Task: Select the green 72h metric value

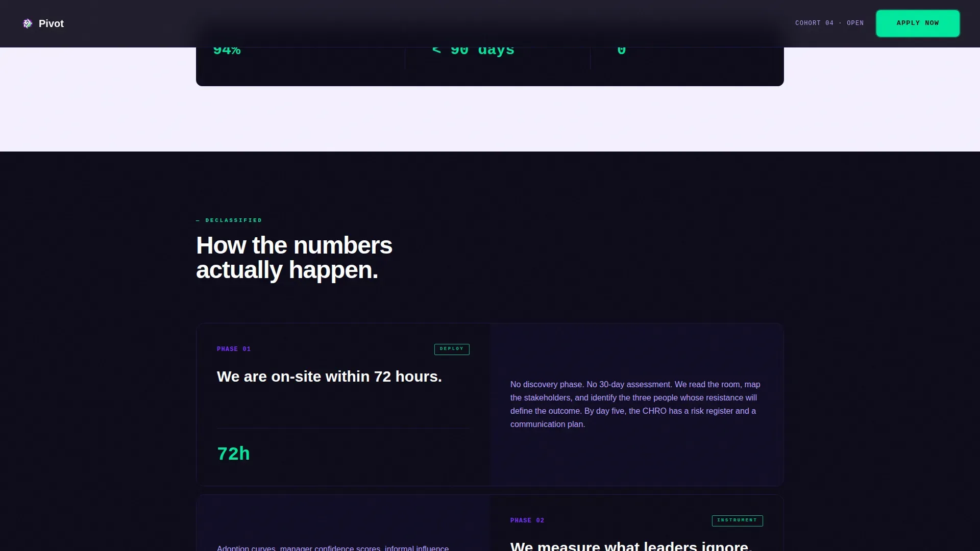Action: click(233, 454)
